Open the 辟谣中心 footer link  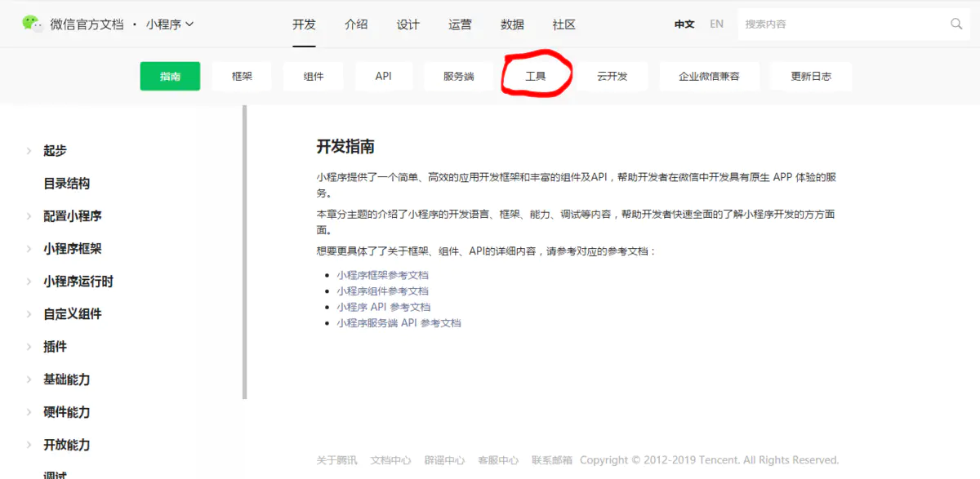point(444,460)
